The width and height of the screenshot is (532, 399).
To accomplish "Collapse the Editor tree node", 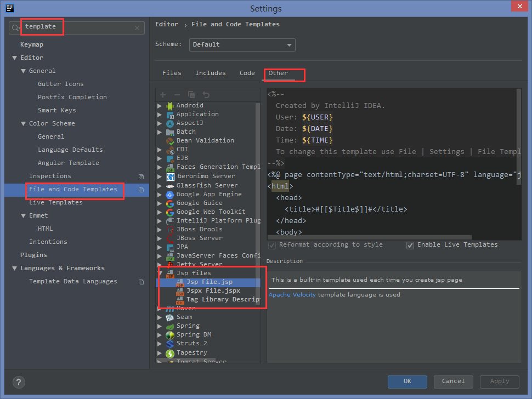I will tap(15, 58).
